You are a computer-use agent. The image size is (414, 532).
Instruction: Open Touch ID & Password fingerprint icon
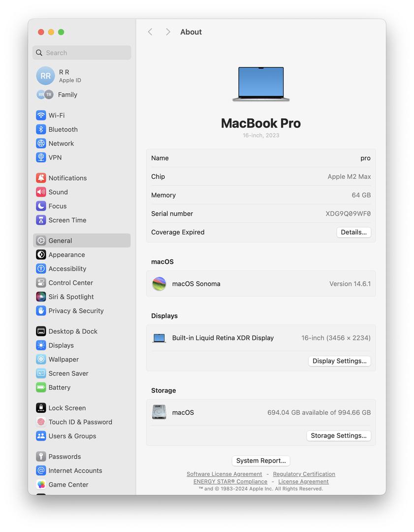pos(41,422)
